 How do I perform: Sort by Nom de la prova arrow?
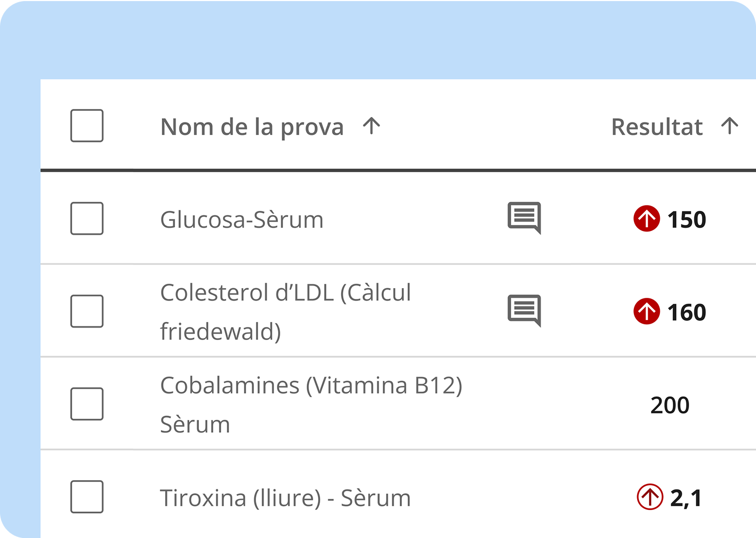[372, 126]
